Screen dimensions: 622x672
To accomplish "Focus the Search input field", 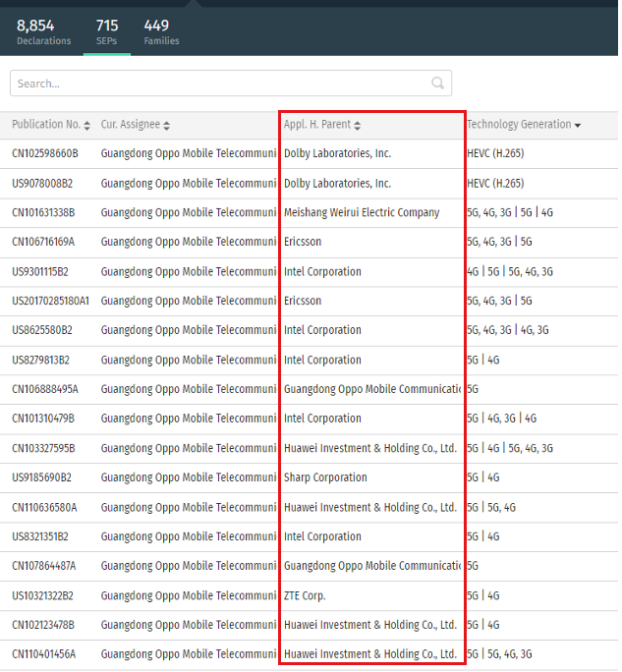I will (x=231, y=84).
